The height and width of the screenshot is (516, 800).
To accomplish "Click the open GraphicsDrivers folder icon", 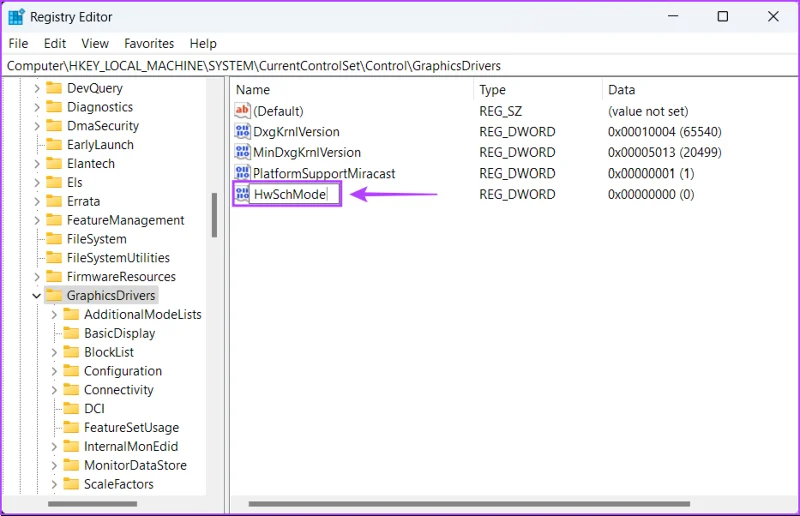I will pos(54,296).
